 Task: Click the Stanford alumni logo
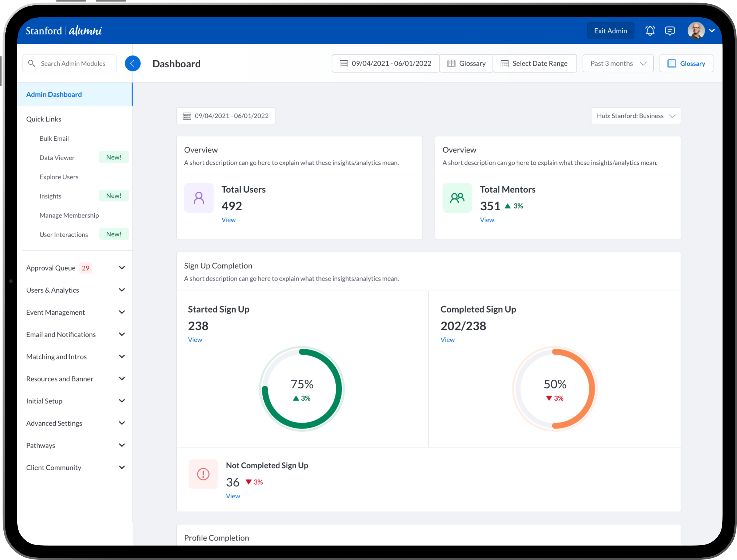coord(64,31)
